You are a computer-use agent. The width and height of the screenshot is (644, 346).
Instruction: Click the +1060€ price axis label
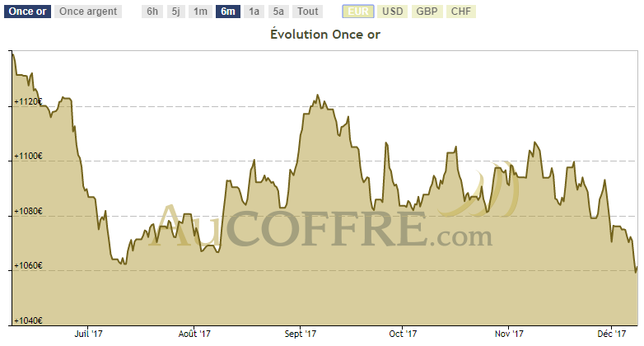pos(28,266)
